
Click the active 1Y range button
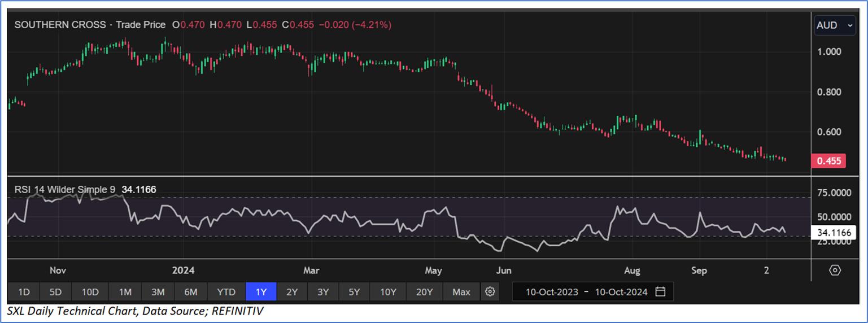tap(261, 292)
